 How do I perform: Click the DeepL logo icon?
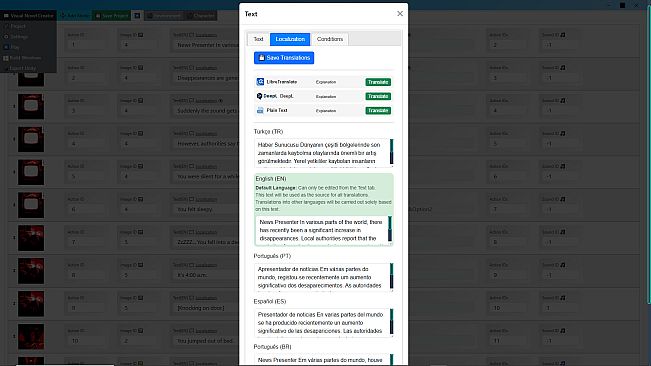tap(259, 96)
